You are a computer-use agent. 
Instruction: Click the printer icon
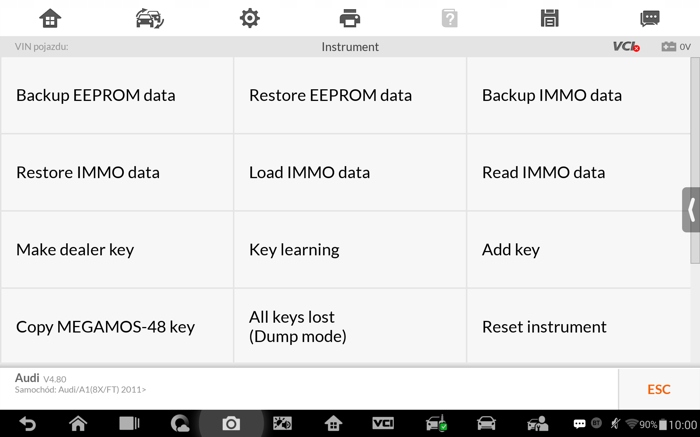pos(350,18)
